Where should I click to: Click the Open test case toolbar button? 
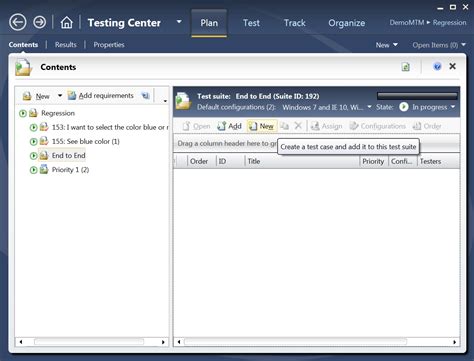[196, 126]
